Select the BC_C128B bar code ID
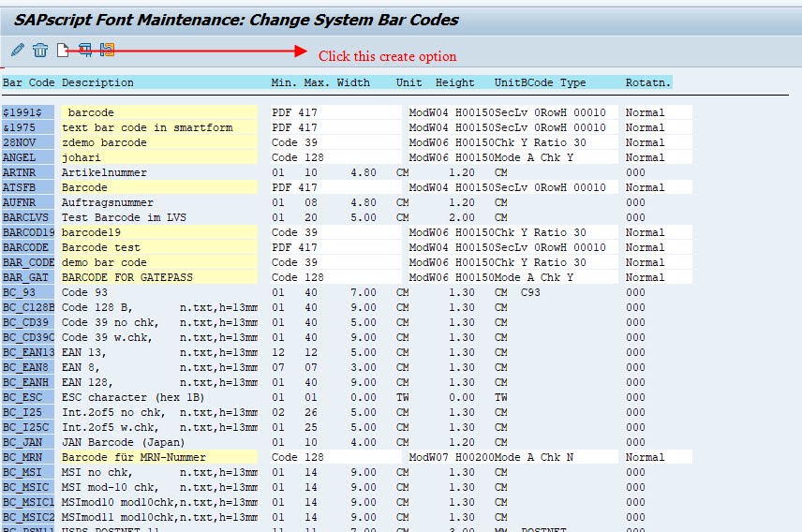Image resolution: width=802 pixels, height=532 pixels. click(x=28, y=307)
